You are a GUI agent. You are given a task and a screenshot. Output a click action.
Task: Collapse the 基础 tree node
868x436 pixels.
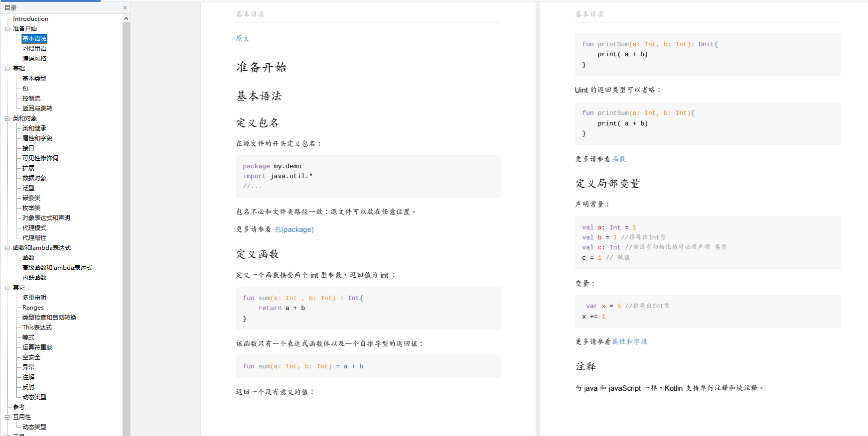(7, 69)
